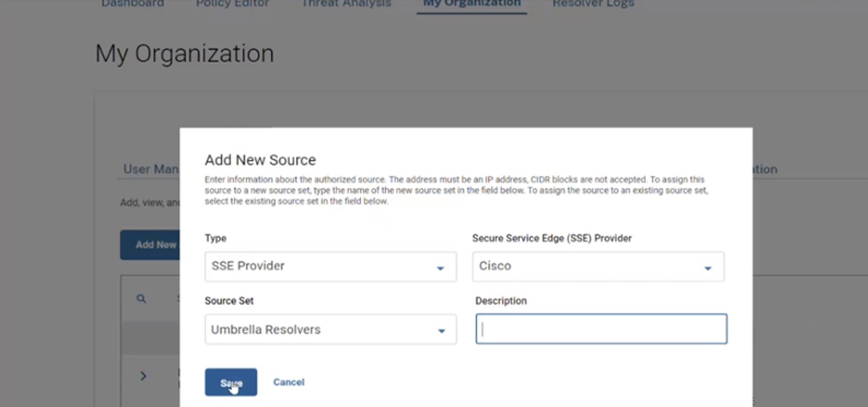Expand the first row in the sources table

point(143,376)
